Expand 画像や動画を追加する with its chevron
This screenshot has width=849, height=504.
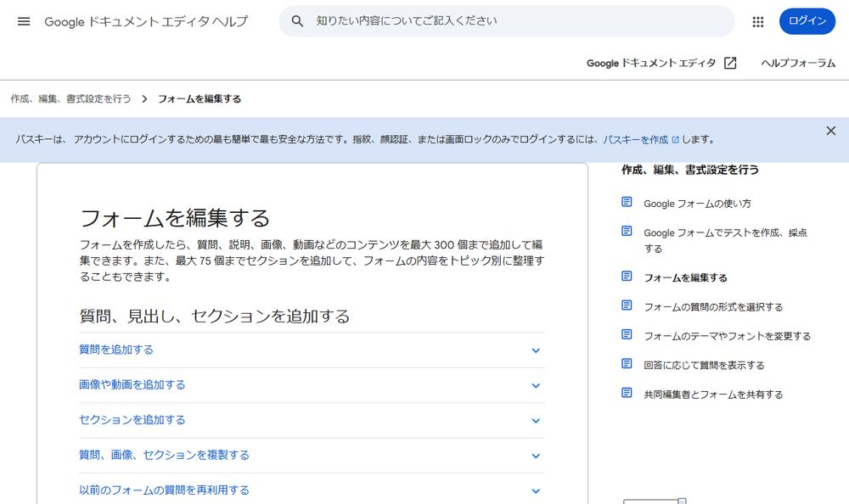click(x=536, y=386)
